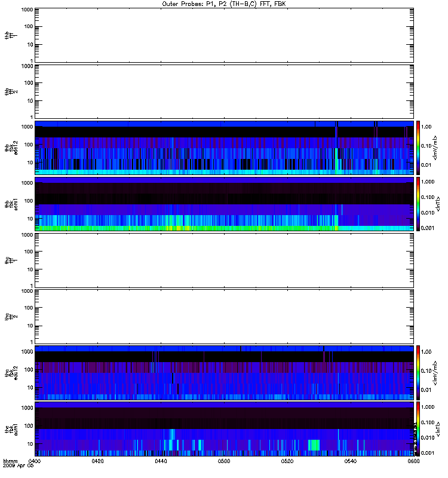448x478 pixels.
Task: Select the "0500" time axis label
Action: pos(224,461)
